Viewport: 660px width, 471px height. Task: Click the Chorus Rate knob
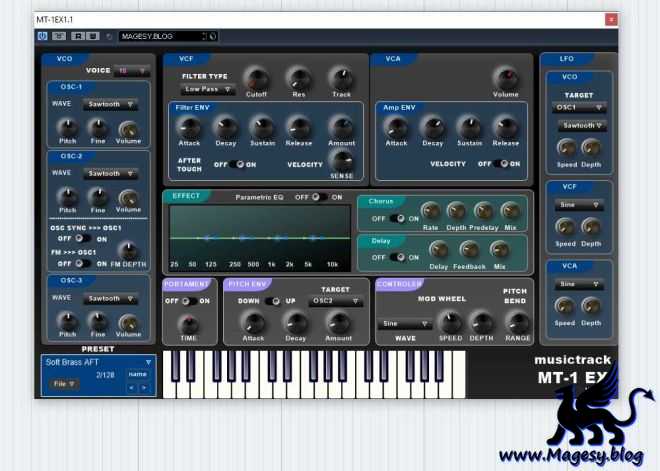click(x=431, y=211)
